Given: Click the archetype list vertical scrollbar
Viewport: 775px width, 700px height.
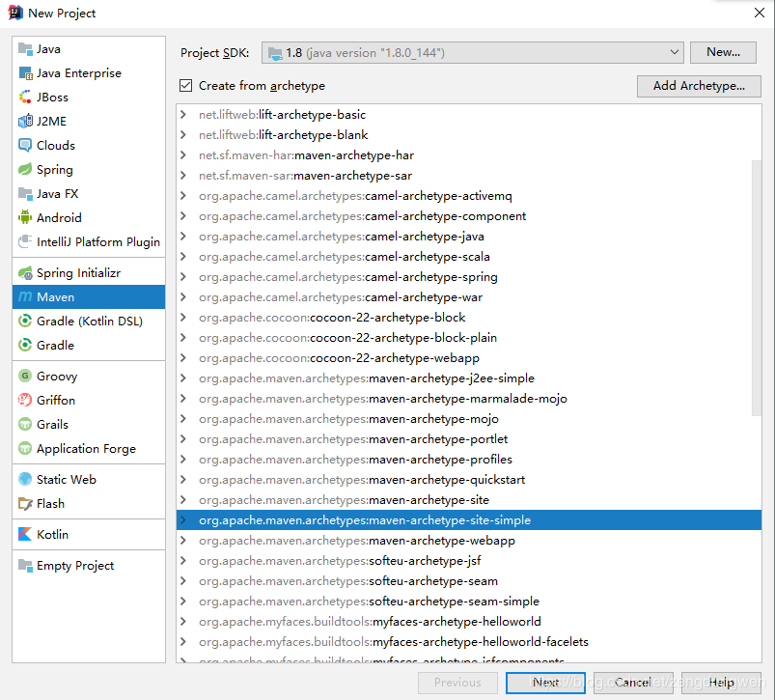Looking at the screenshot, I should click(x=757, y=288).
